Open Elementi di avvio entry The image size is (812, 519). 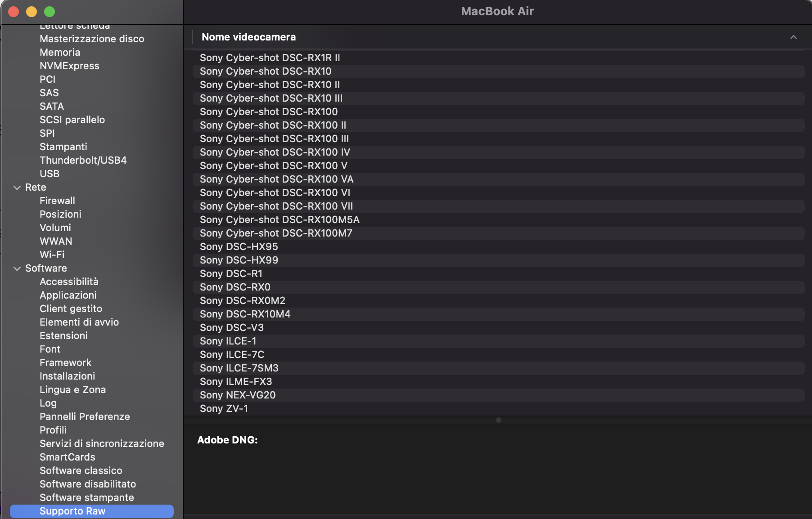coord(79,322)
